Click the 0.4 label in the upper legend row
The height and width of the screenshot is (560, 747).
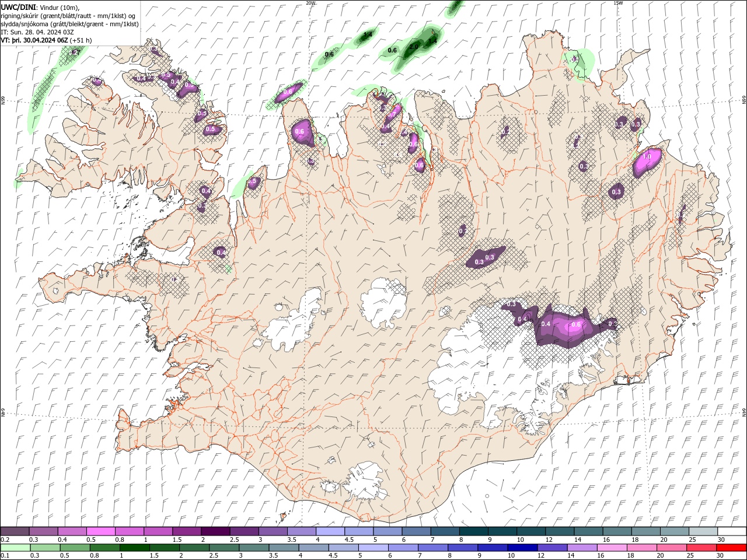62,540
